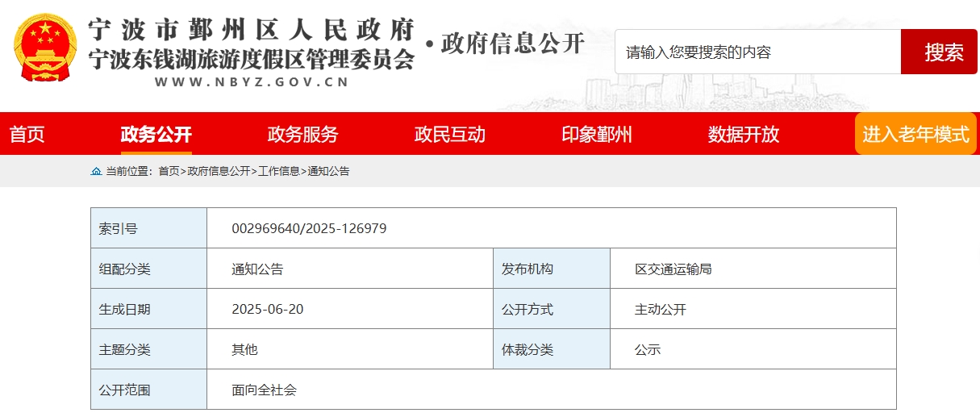Click the 主动公开 value
The width and height of the screenshot is (980, 417).
pos(661,309)
